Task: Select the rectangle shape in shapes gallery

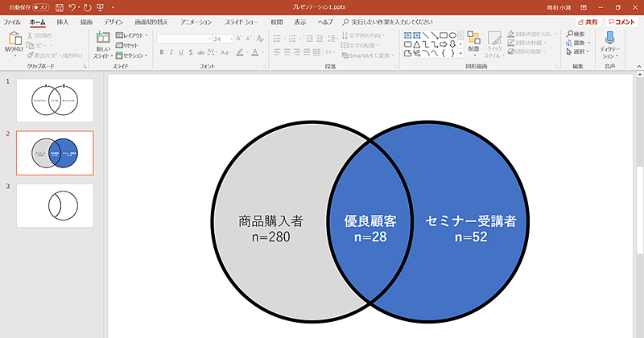Action: [x=444, y=35]
